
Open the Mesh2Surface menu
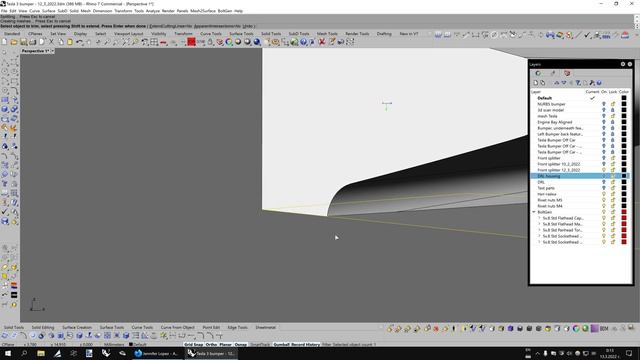click(202, 11)
